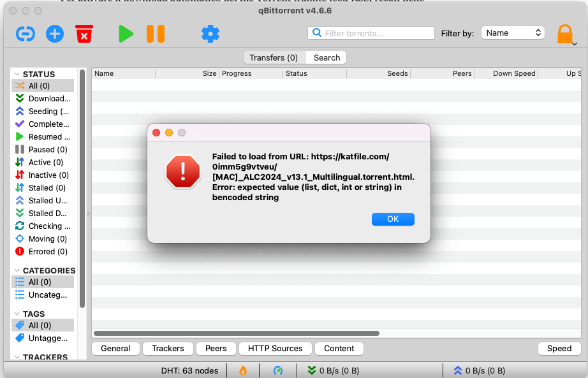Sort by the Seeds column header
This screenshot has width=588, height=378.
point(378,73)
